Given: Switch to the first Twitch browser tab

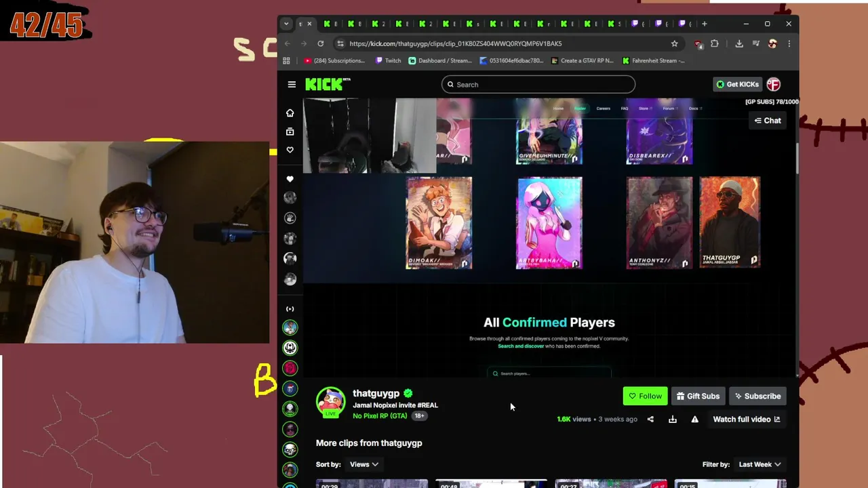Looking at the screenshot, I should coord(637,24).
